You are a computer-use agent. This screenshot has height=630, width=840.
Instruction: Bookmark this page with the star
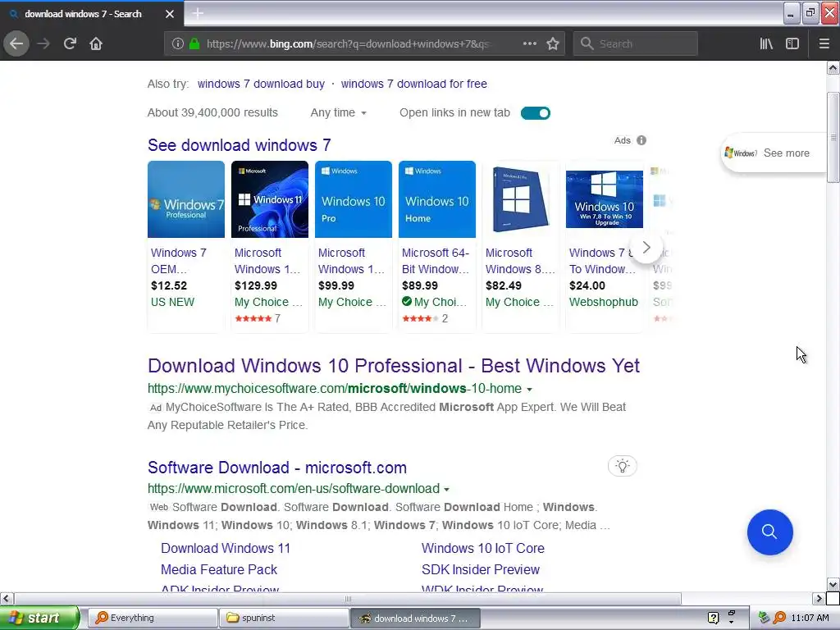(553, 43)
